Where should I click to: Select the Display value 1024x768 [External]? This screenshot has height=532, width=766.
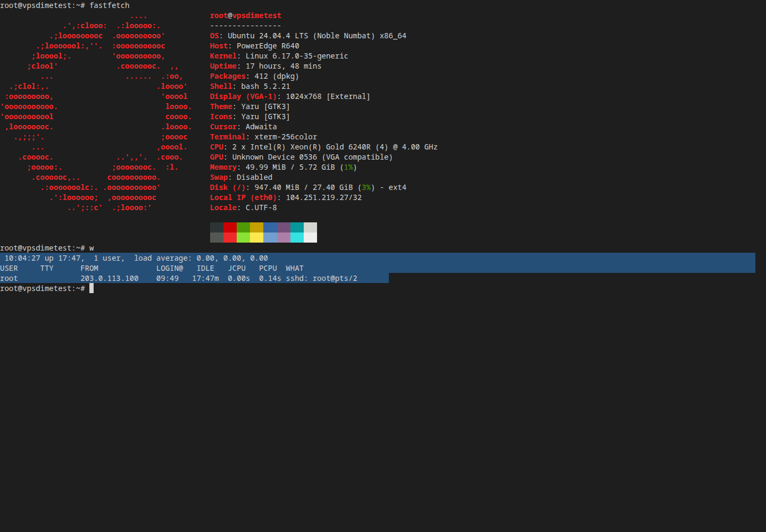[x=328, y=96]
